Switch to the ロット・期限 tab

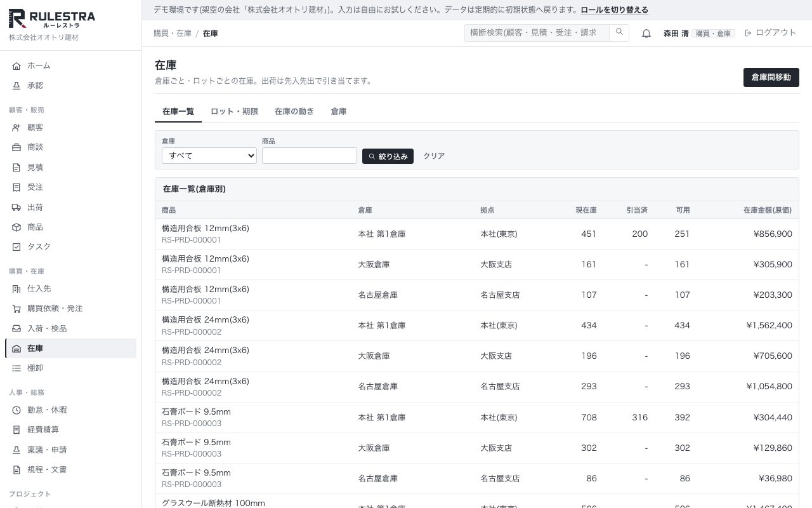click(x=234, y=111)
